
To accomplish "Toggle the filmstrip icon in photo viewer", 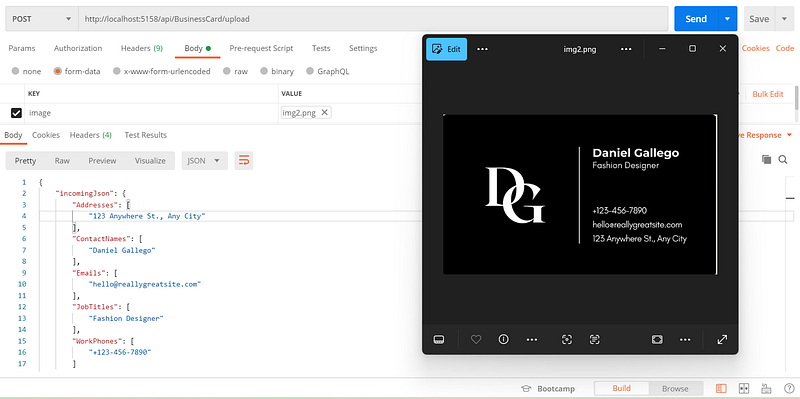I will tap(439, 340).
